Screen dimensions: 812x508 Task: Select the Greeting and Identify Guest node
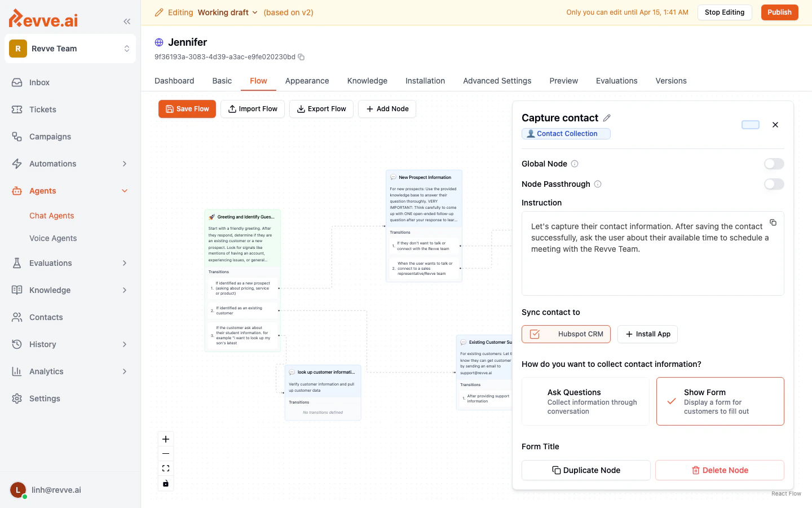242,281
